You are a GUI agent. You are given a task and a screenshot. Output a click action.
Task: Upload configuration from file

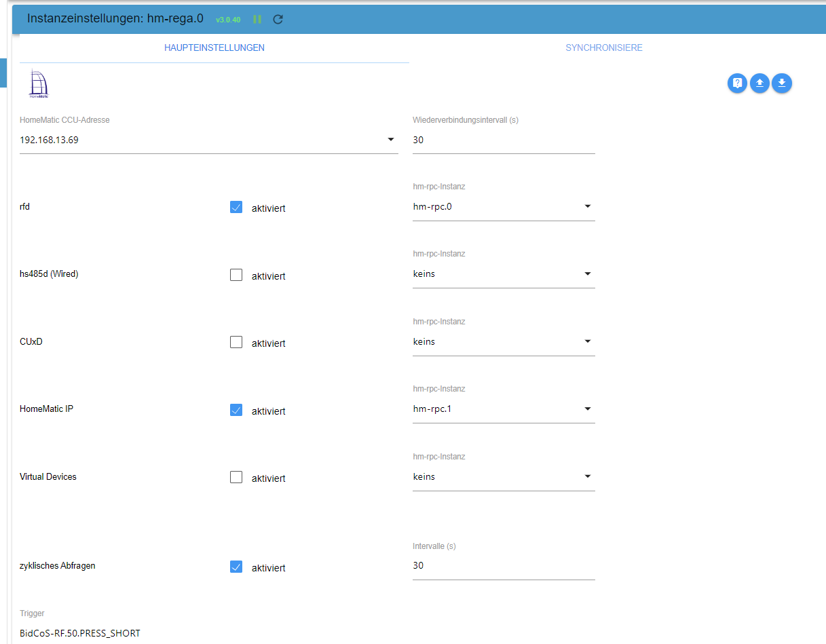click(759, 83)
